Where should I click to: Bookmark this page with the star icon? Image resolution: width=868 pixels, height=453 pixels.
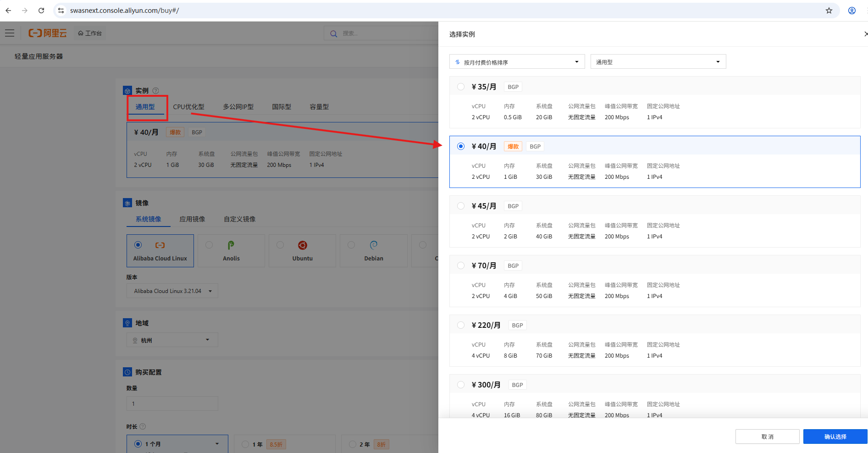pyautogui.click(x=829, y=11)
